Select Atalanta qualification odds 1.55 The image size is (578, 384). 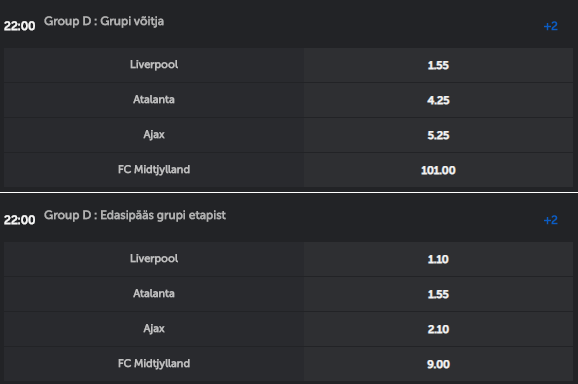pyautogui.click(x=438, y=294)
